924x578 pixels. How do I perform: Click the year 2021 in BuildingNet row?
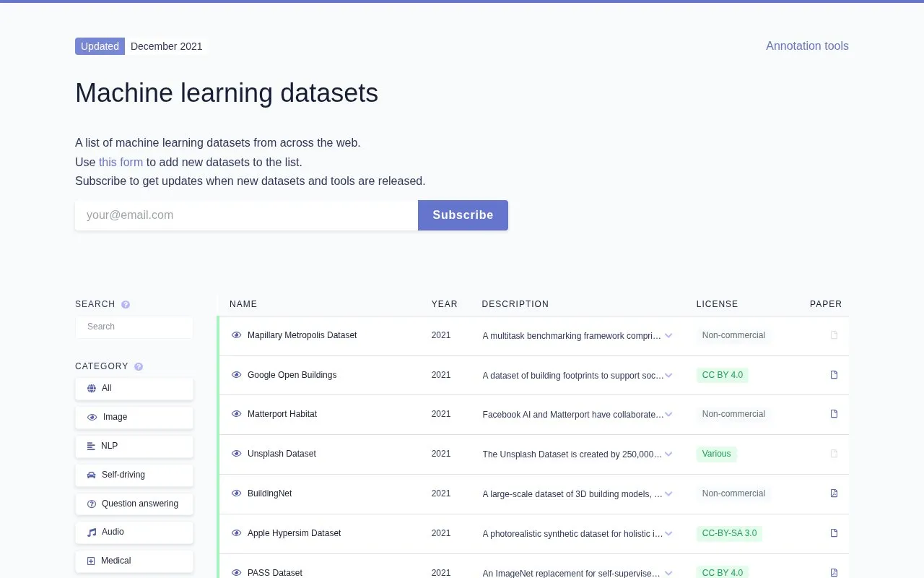[441, 493]
